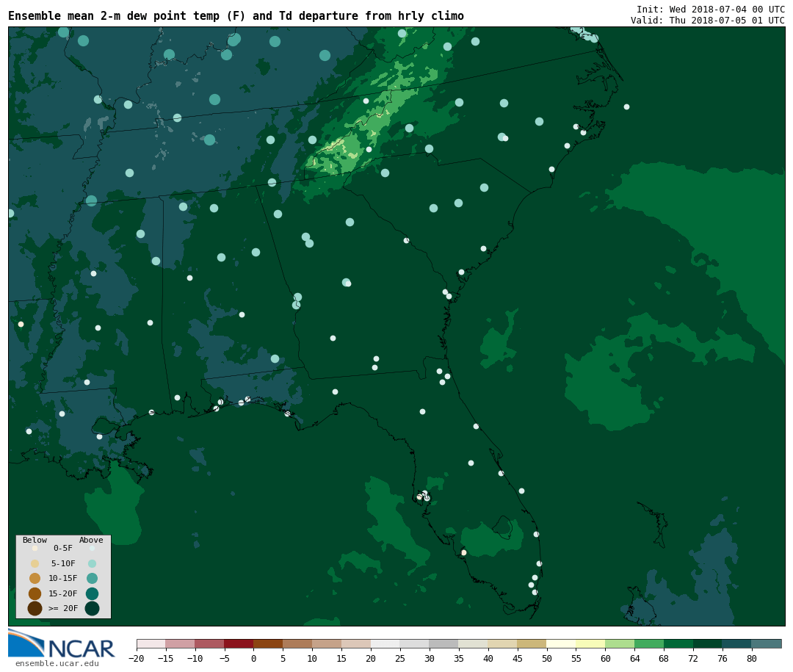The height and width of the screenshot is (672, 793).
Task: Pick the light green swatch between 60 and 64
Action: pos(620,643)
